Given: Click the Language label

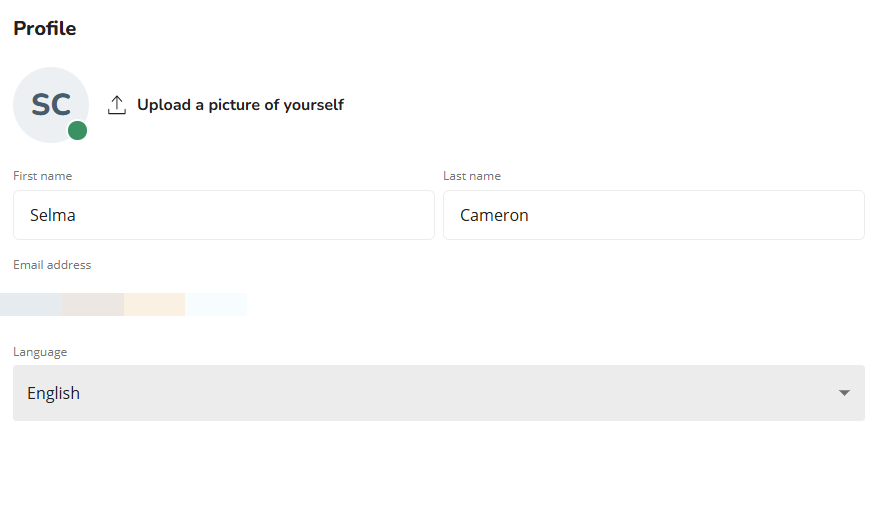Looking at the screenshot, I should coord(40,352).
